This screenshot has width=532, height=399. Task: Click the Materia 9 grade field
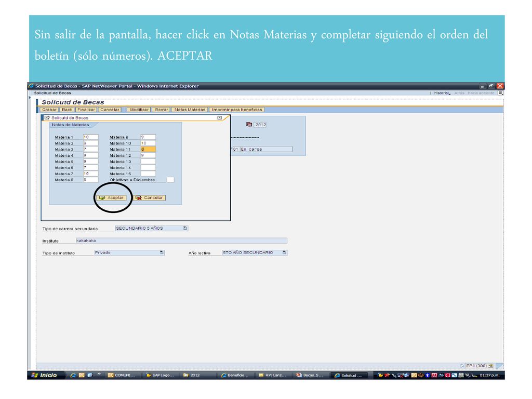[148, 137]
